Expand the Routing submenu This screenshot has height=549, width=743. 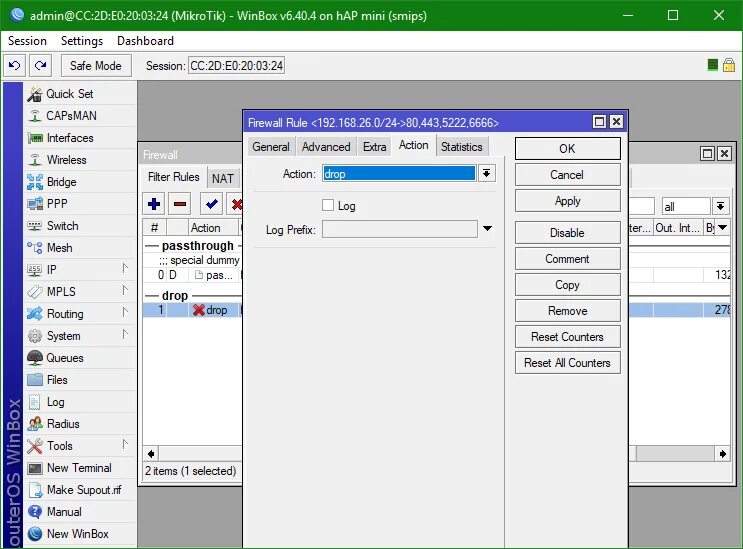[125, 313]
